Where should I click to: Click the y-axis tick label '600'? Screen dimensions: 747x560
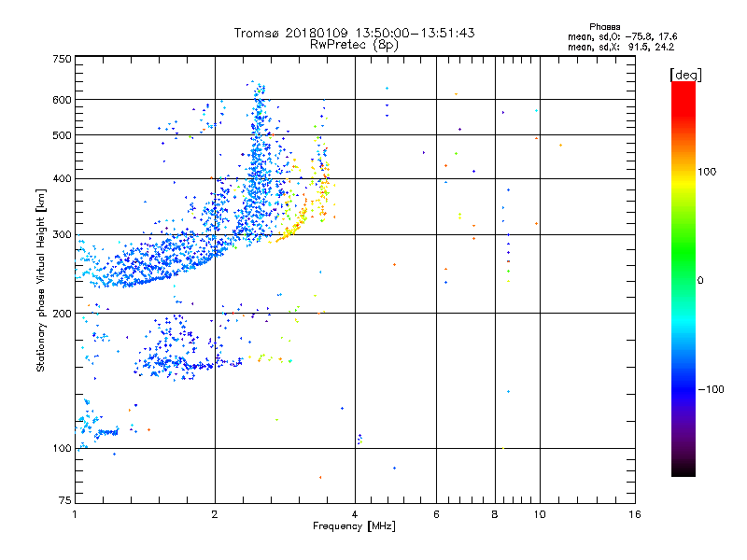click(62, 100)
